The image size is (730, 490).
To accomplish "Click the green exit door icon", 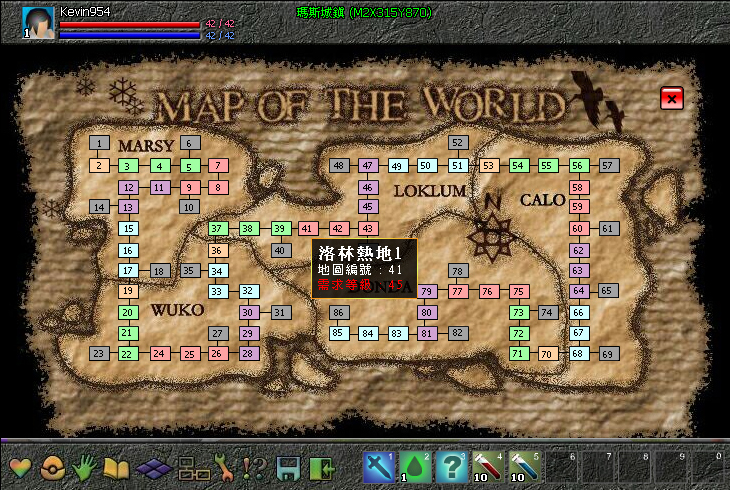I will pos(322,468).
